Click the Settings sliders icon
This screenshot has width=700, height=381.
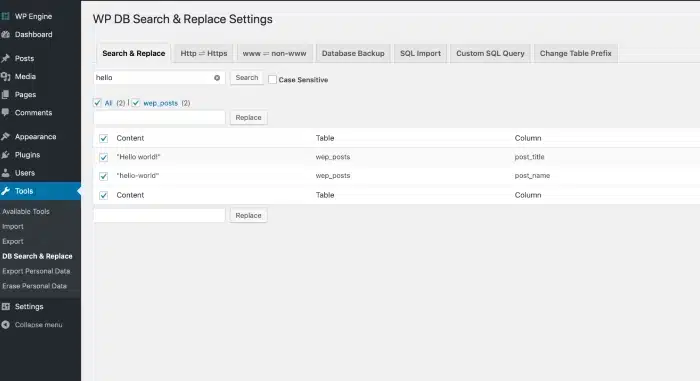(x=5, y=306)
